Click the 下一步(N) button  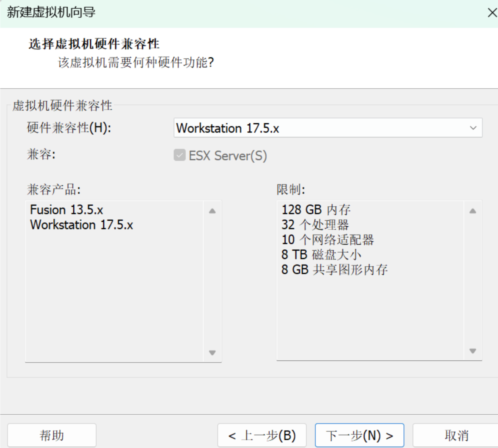click(359, 435)
